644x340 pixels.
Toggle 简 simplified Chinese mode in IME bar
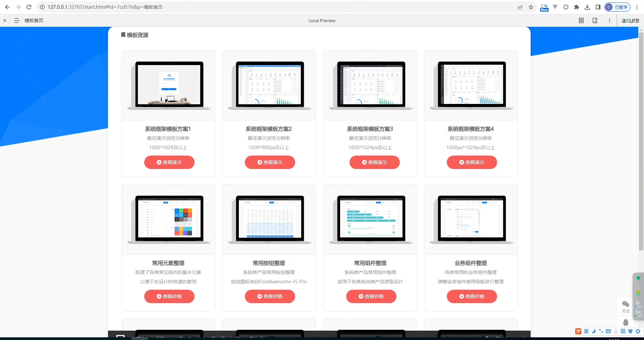coord(623,331)
